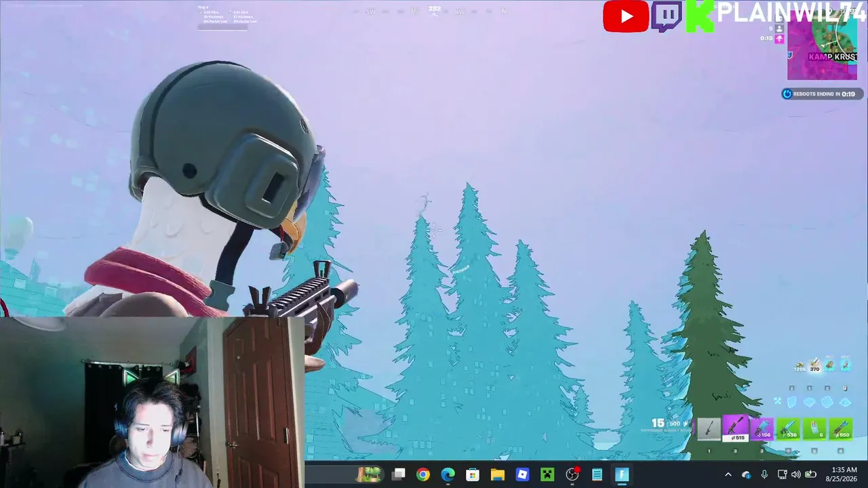This screenshot has width=868, height=488.
Task: Click the YouTube logo in the overlay
Action: point(625,16)
